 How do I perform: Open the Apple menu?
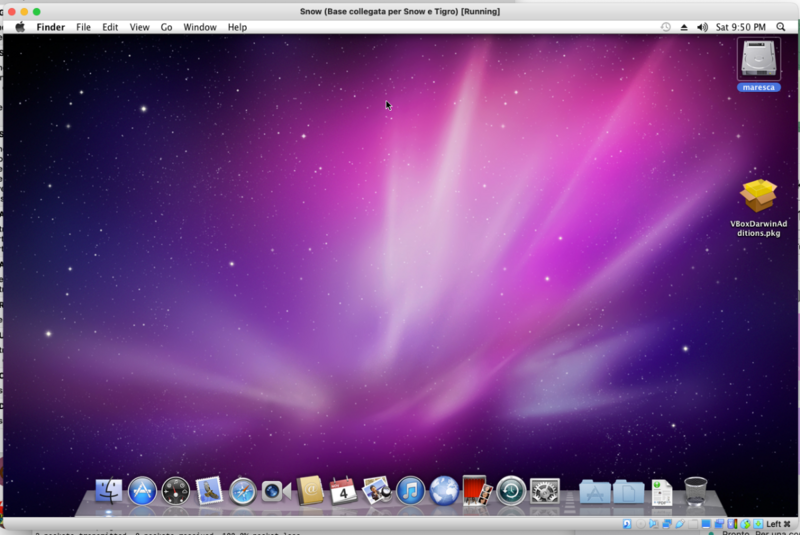(x=19, y=27)
